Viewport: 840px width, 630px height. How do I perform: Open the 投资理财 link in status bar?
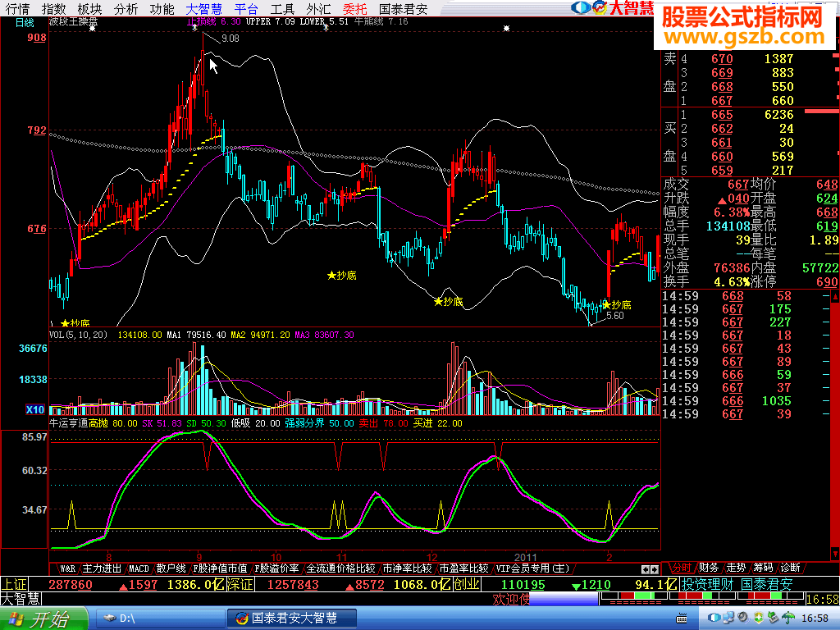point(707,584)
